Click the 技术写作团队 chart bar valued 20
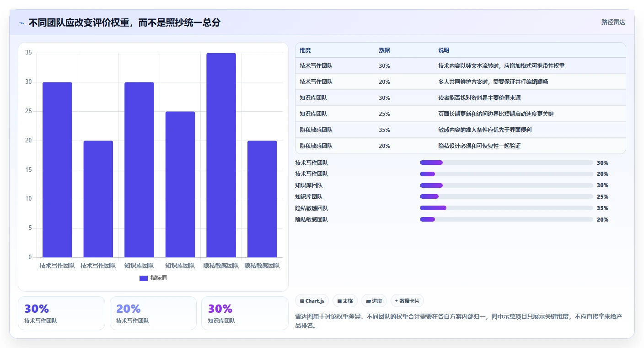 (98, 199)
